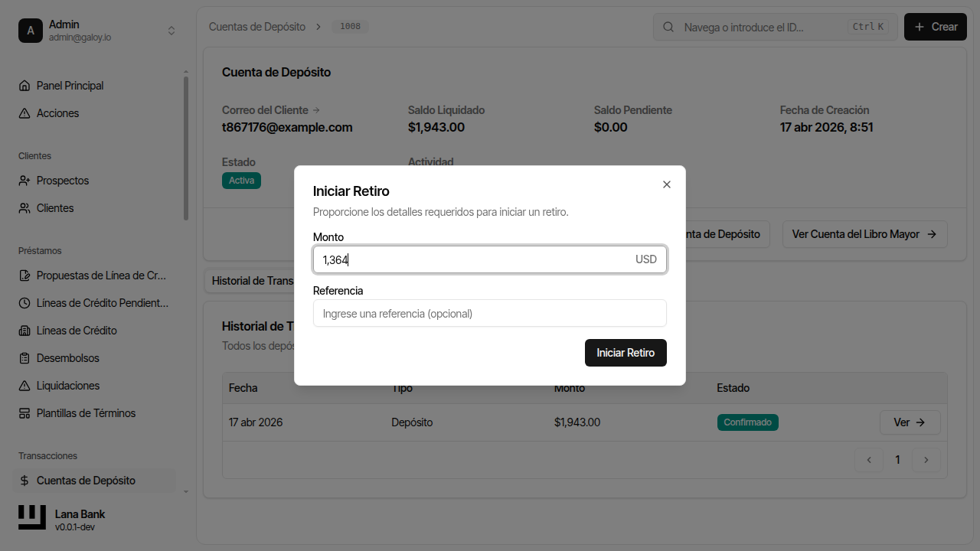Select the Prospectos user-plus icon

[24, 181]
